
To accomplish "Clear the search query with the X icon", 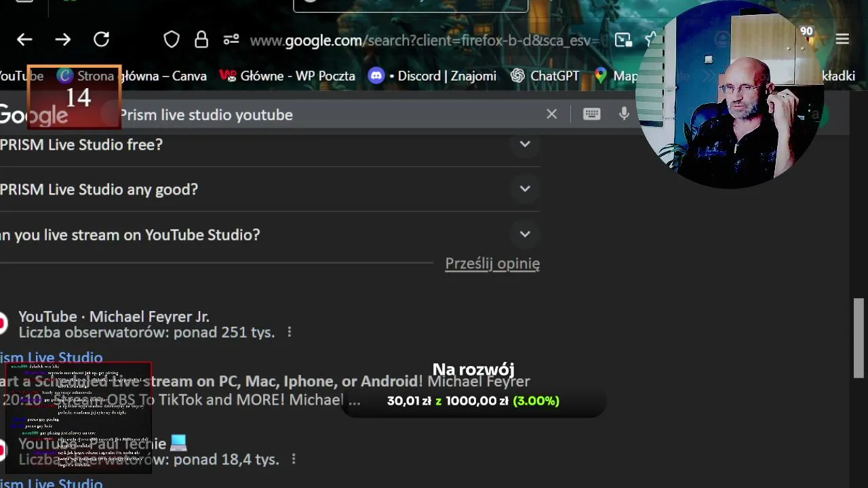I will tap(551, 114).
